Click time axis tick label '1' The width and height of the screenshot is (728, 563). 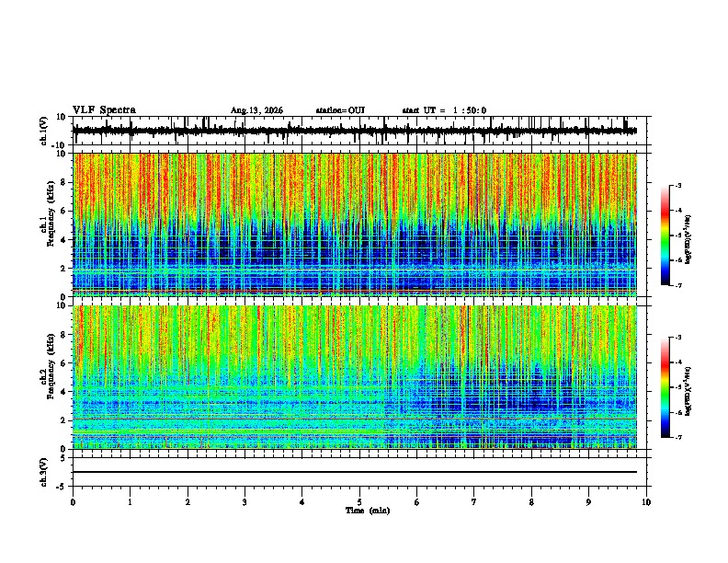coord(131,502)
